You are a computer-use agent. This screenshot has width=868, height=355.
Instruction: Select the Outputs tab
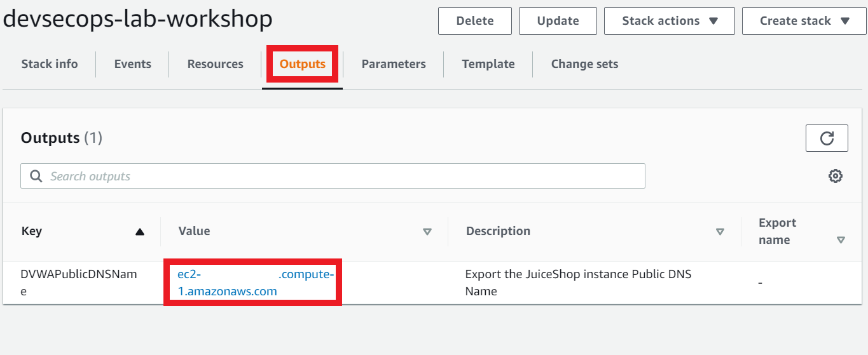pos(303,64)
